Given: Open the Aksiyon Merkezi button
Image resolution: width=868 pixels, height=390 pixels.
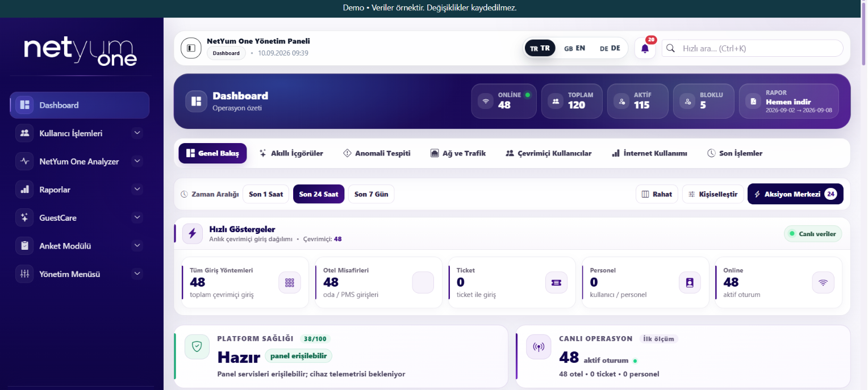Looking at the screenshot, I should pos(795,194).
